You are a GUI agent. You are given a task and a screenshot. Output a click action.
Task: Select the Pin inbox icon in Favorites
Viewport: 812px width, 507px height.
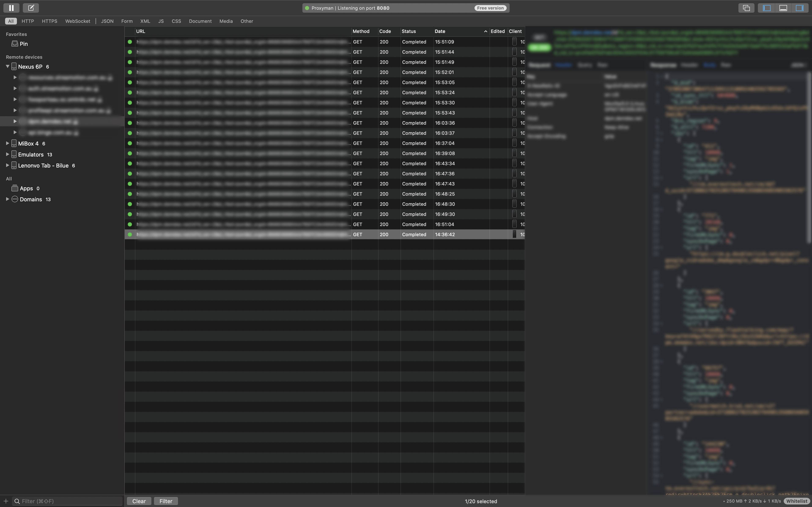[15, 44]
